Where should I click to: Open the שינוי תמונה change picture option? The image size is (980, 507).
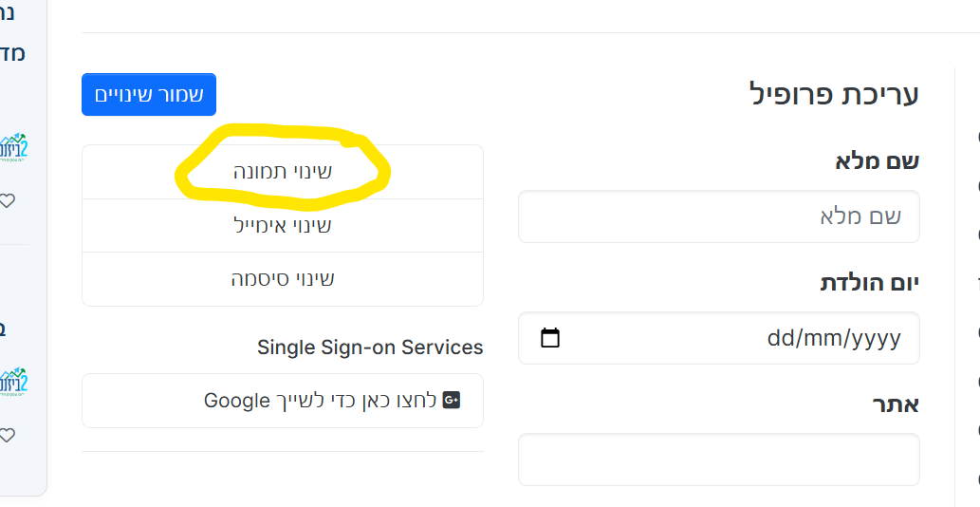(x=283, y=172)
